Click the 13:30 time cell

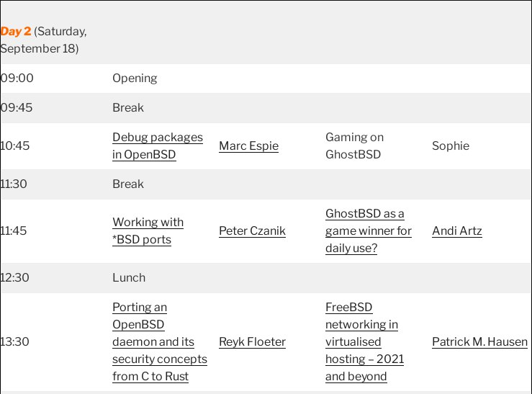coord(15,341)
